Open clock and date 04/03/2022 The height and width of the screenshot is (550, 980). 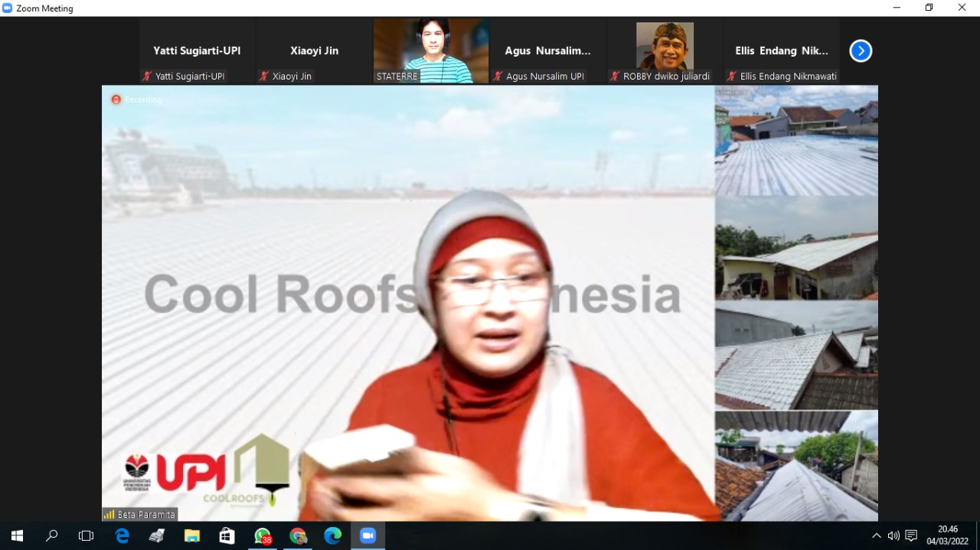pyautogui.click(x=948, y=535)
